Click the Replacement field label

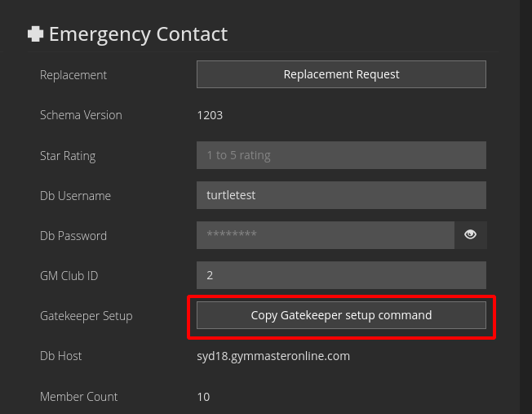73,75
